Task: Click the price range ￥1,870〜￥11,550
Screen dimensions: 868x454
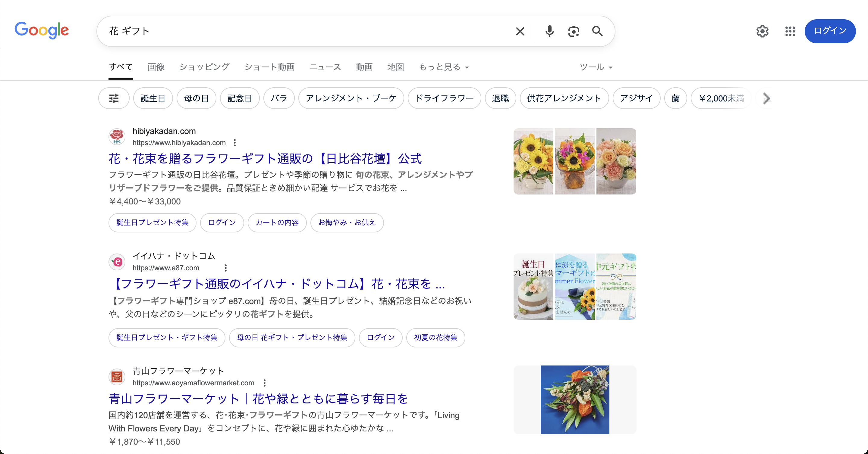Action: [145, 442]
